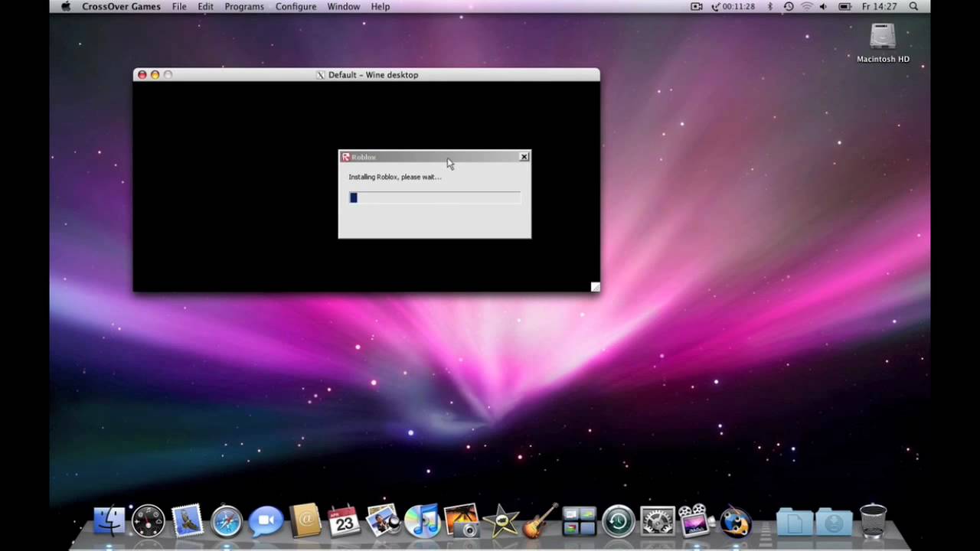The height and width of the screenshot is (551, 980).
Task: Launch iPhoto from the Dock
Action: click(461, 521)
